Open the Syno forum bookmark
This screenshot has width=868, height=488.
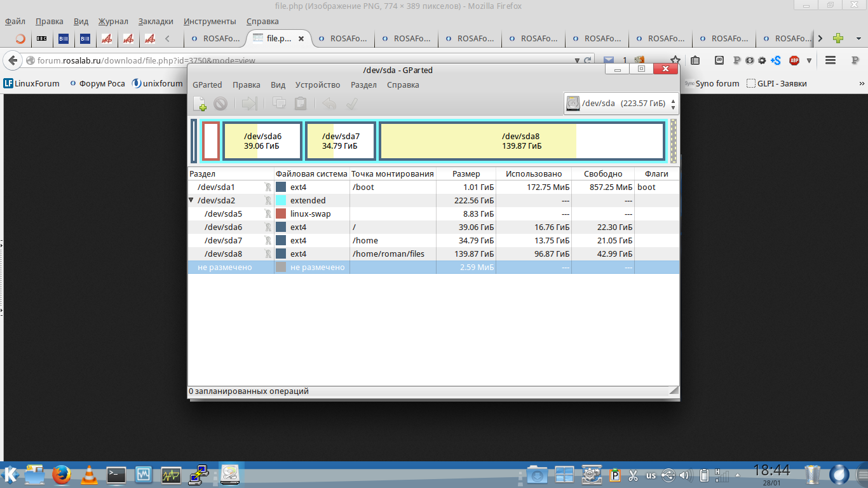(x=712, y=83)
